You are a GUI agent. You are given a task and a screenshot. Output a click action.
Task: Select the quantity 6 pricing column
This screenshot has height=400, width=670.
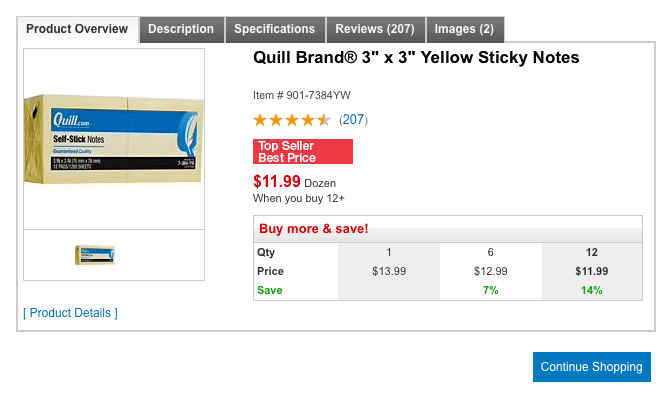(x=490, y=252)
